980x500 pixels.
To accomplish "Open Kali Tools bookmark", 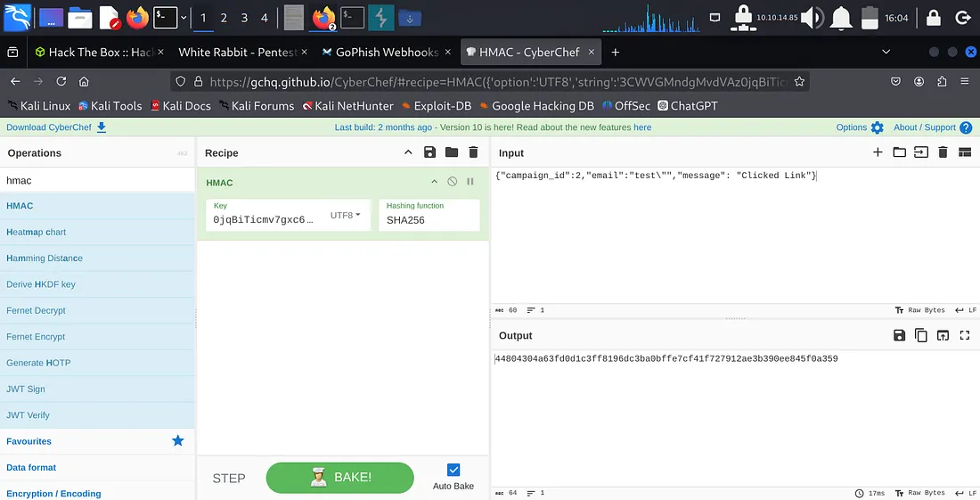I will tap(110, 106).
